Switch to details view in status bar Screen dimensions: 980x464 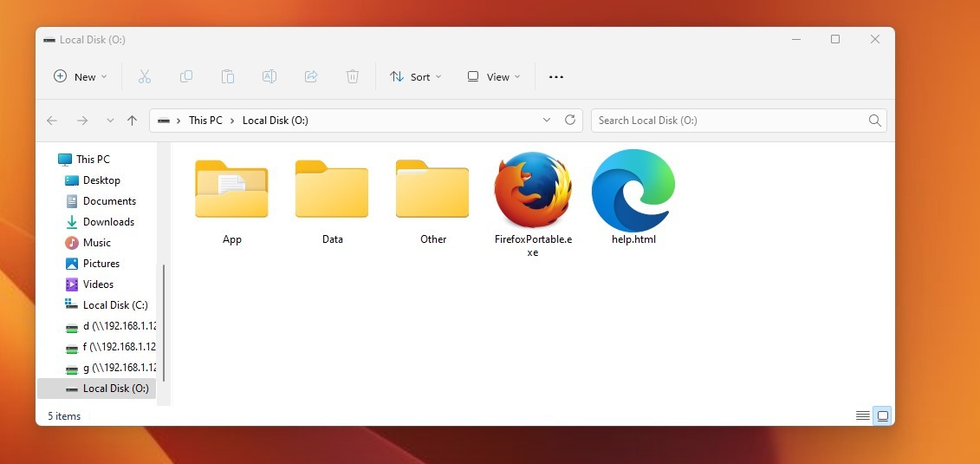(863, 415)
